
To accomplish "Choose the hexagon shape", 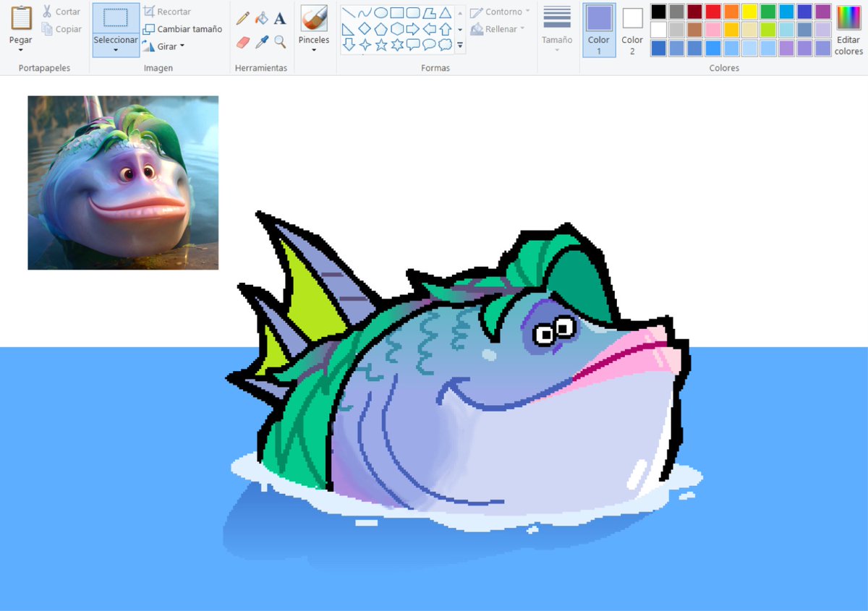I will (397, 29).
